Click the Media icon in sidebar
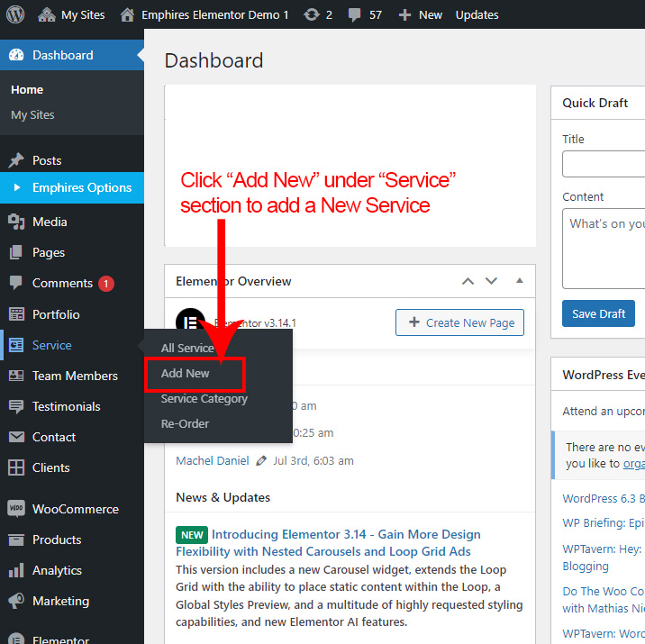The width and height of the screenshot is (645, 644). point(16,222)
